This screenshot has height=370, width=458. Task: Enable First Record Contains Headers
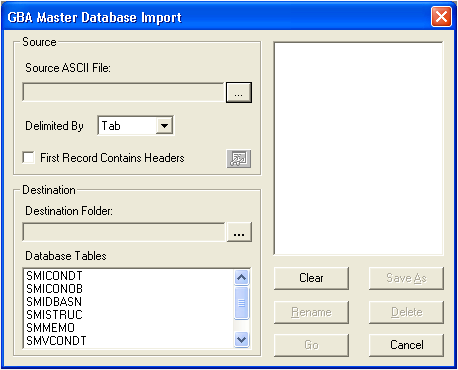(28, 157)
